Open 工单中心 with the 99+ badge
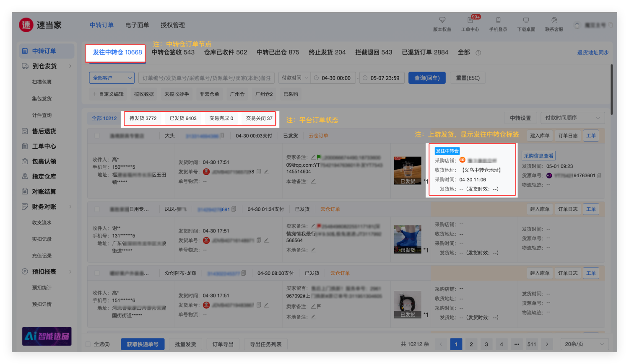The height and width of the screenshot is (364, 629). tap(470, 20)
